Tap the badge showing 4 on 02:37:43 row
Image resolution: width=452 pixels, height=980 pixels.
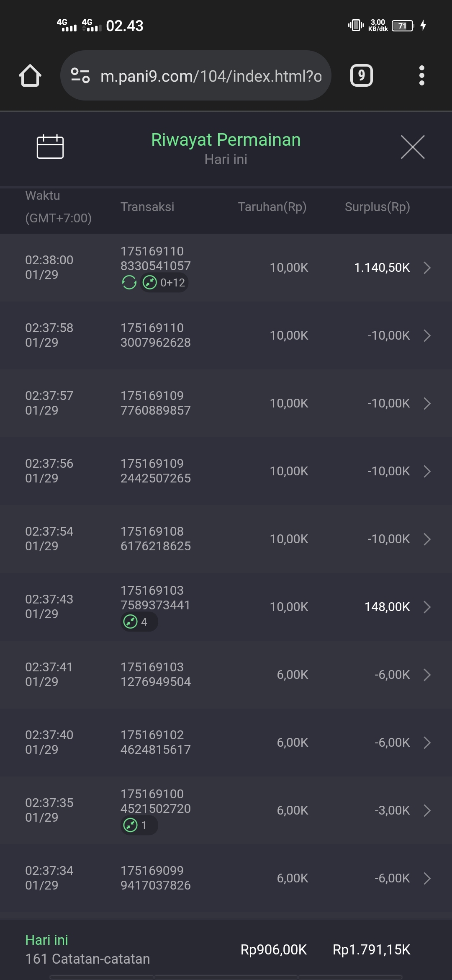click(x=139, y=622)
